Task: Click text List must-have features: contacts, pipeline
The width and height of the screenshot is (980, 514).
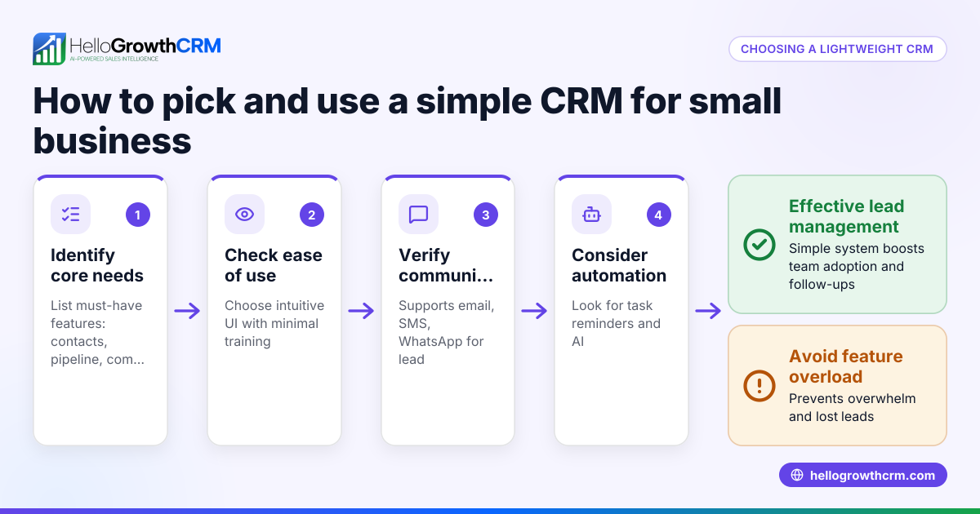Action: pos(98,332)
